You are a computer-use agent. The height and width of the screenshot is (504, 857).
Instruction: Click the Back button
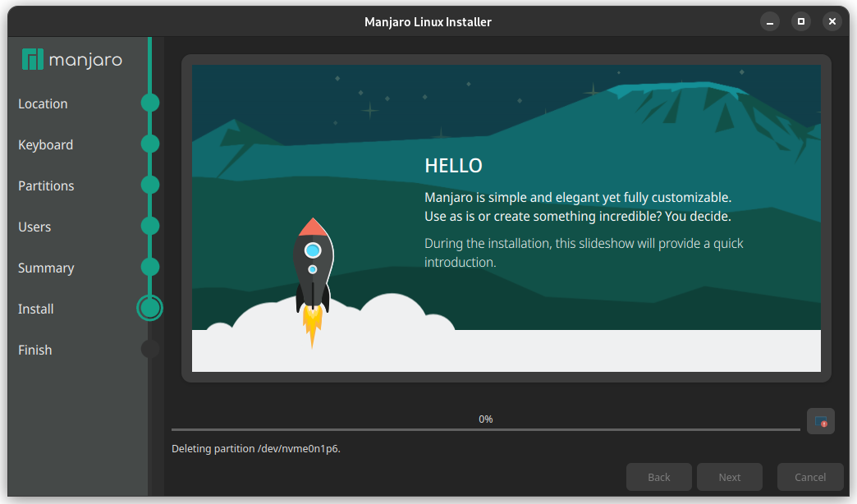pyautogui.click(x=658, y=477)
